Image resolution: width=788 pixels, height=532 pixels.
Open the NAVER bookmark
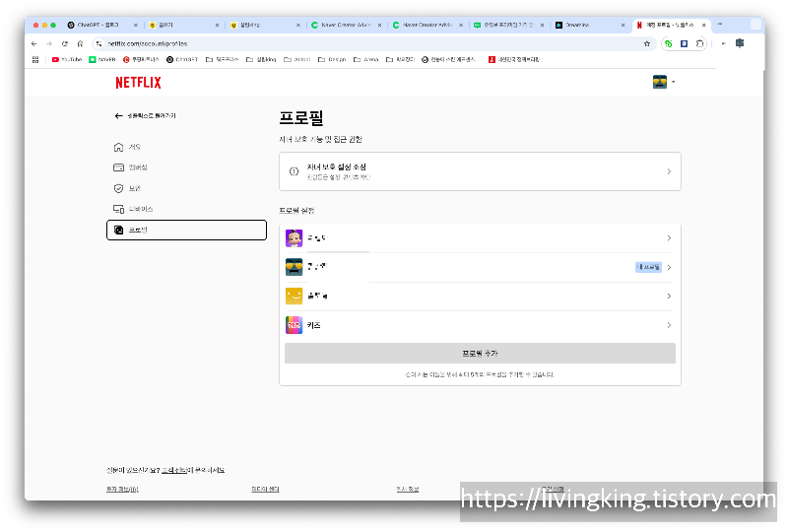pos(102,59)
